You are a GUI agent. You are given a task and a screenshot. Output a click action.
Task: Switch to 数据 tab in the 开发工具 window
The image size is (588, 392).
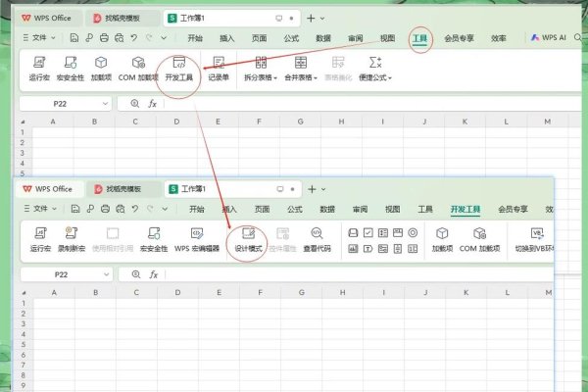point(327,209)
